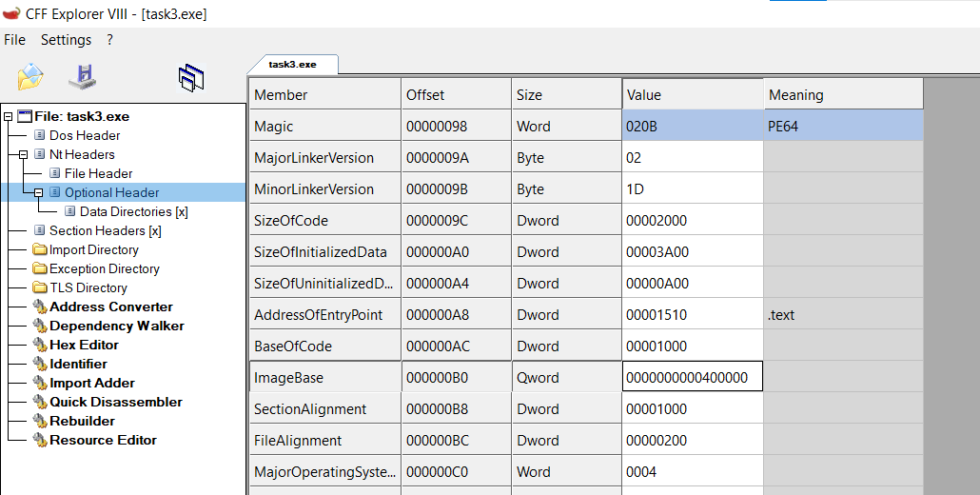Open the Quick Disassembler tool

click(x=116, y=402)
